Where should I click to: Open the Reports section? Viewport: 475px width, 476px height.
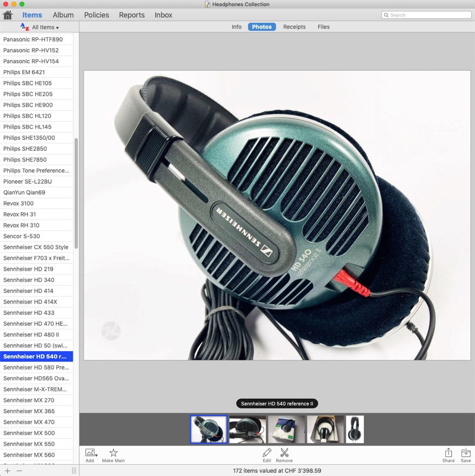(x=132, y=15)
